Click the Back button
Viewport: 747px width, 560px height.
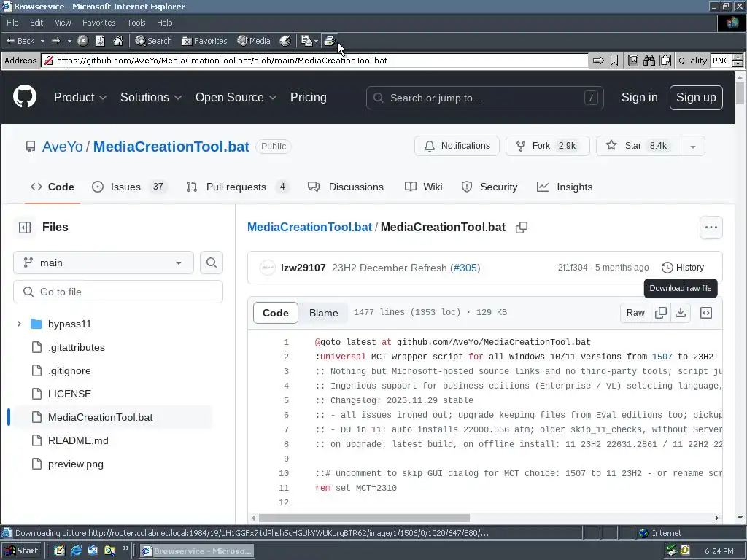[20, 41]
